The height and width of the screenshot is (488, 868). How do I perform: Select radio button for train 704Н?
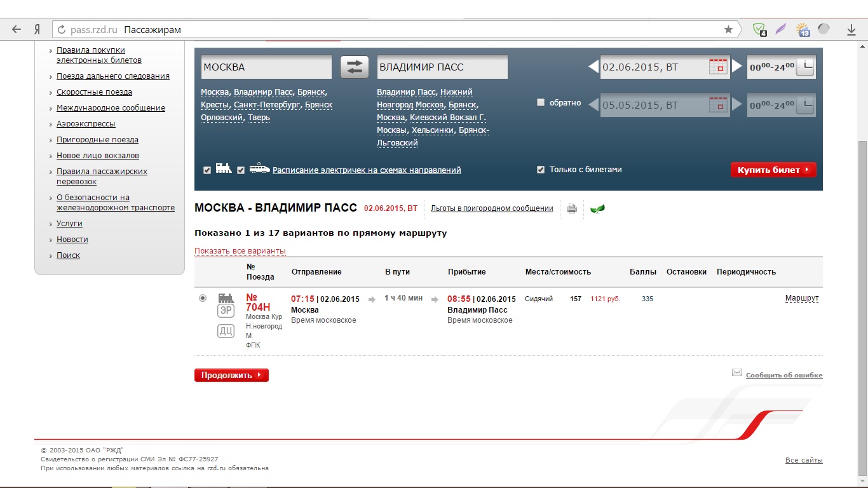coord(203,298)
